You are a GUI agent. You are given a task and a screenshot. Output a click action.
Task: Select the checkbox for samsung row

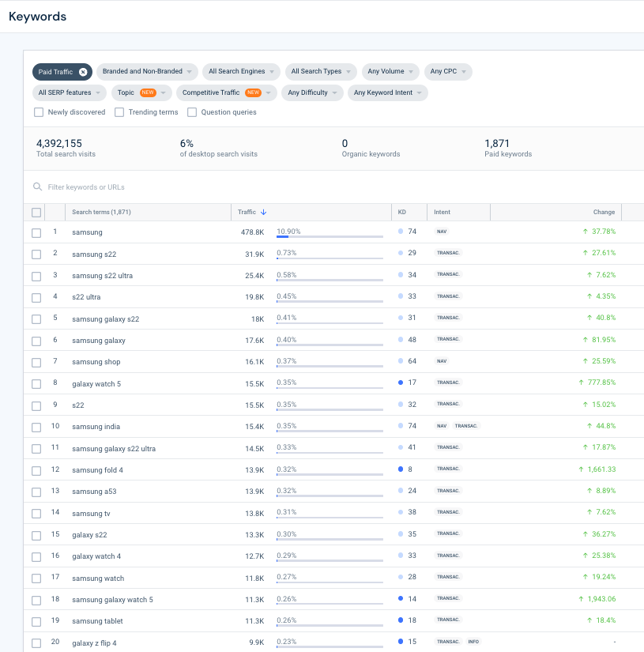point(36,233)
